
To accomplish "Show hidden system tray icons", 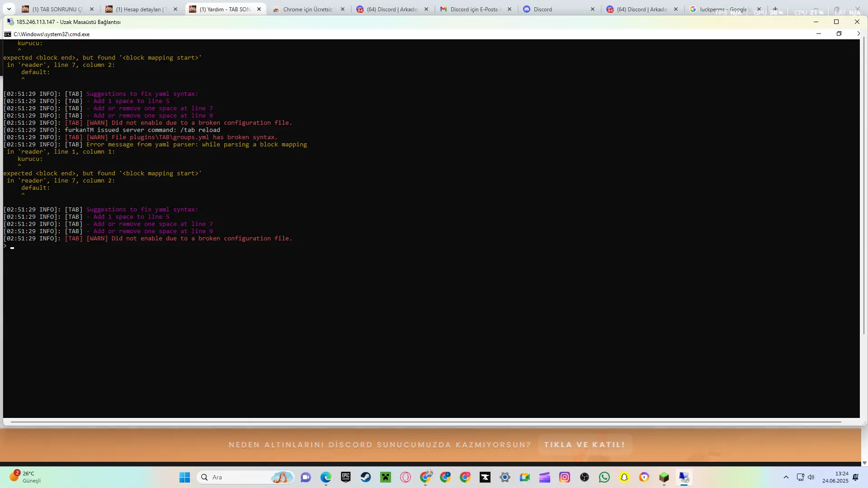I will (x=786, y=477).
